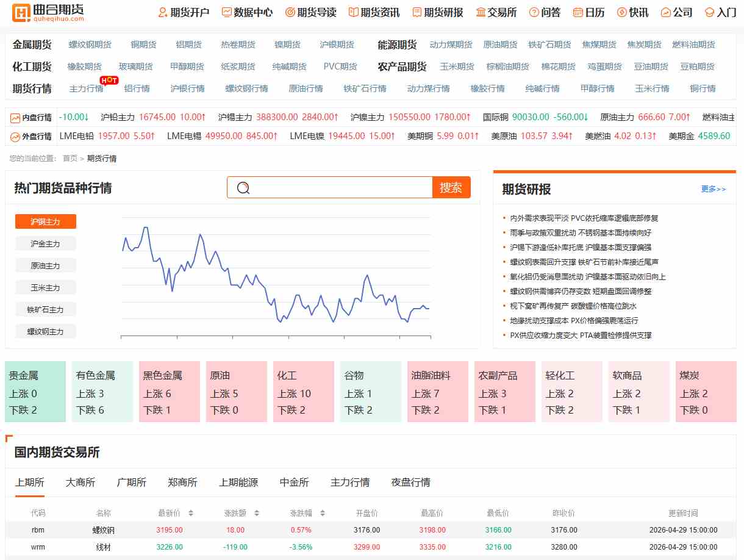
Task: Click the 日历 calendar icon
Action: tap(578, 12)
